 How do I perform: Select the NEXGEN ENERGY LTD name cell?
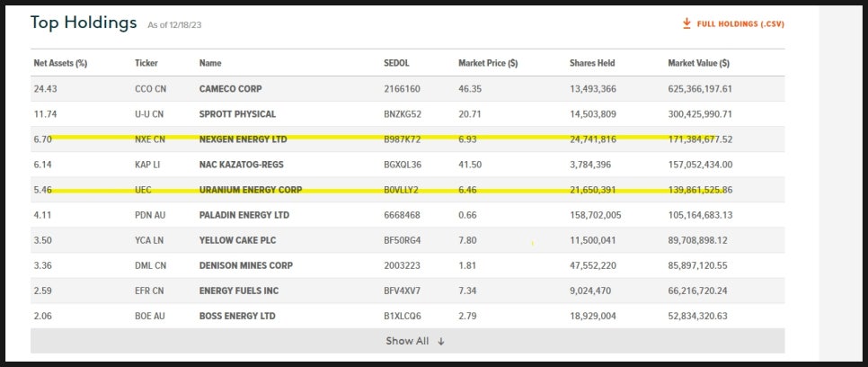[x=243, y=139]
